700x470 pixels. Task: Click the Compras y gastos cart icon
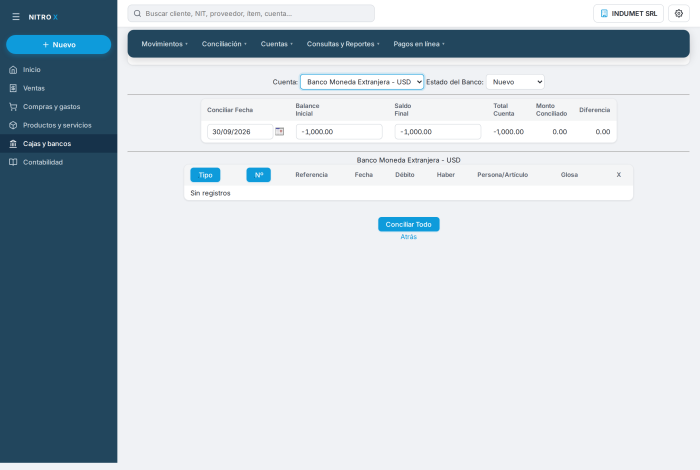[x=13, y=107]
